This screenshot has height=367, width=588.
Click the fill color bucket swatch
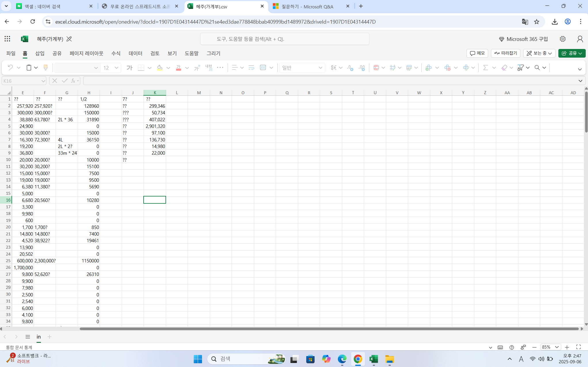point(160,68)
